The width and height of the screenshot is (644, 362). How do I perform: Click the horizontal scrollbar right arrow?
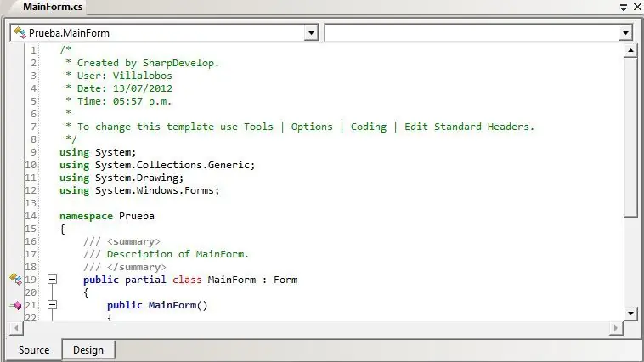pyautogui.click(x=616, y=328)
